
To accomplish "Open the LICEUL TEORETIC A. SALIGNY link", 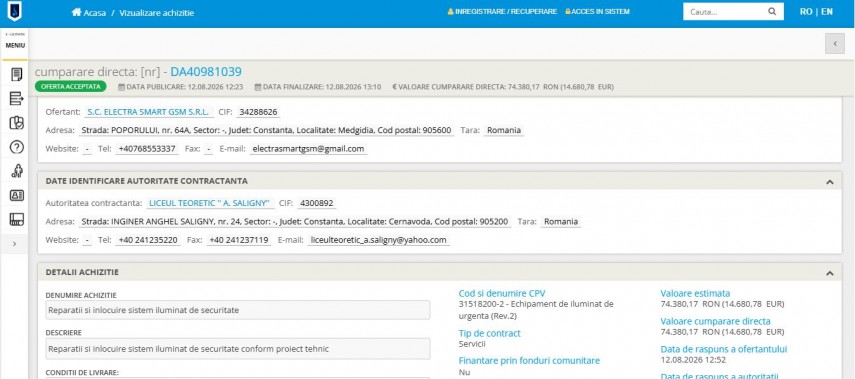I will coord(210,203).
